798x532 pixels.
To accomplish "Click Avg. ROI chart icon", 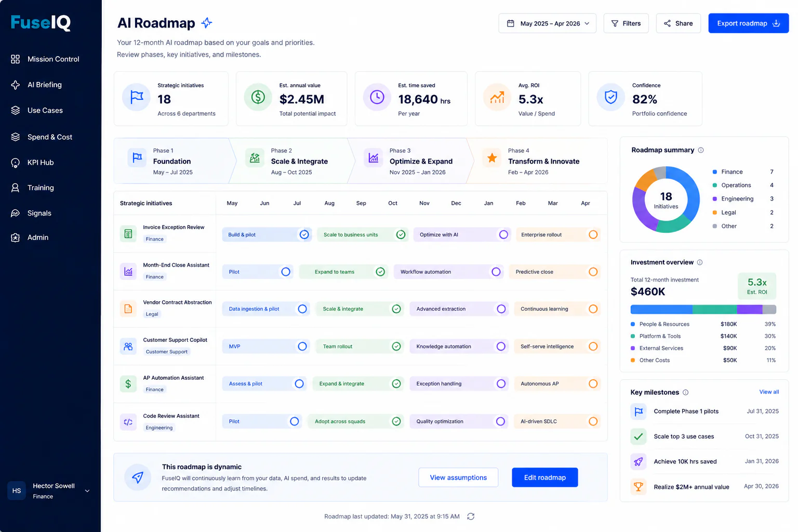I will point(497,97).
